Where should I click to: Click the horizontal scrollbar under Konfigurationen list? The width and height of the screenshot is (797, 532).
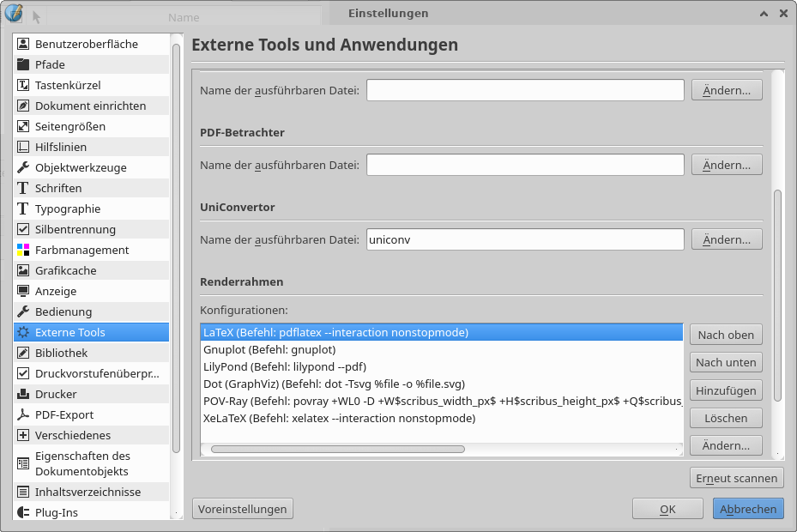click(x=338, y=449)
